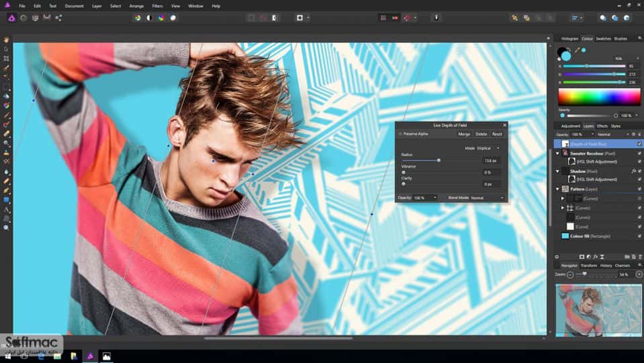Switch to the Swatches tab
The width and height of the screenshot is (644, 363).
(603, 38)
